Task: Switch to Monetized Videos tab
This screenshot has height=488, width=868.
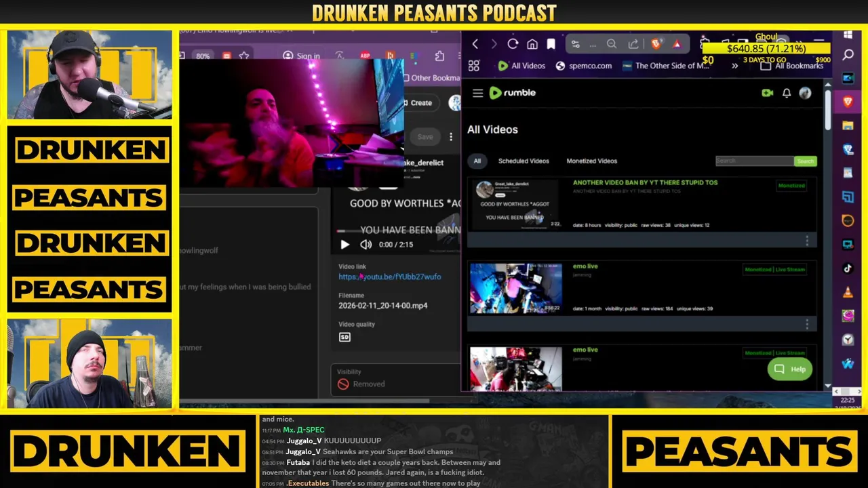Action: [591, 161]
